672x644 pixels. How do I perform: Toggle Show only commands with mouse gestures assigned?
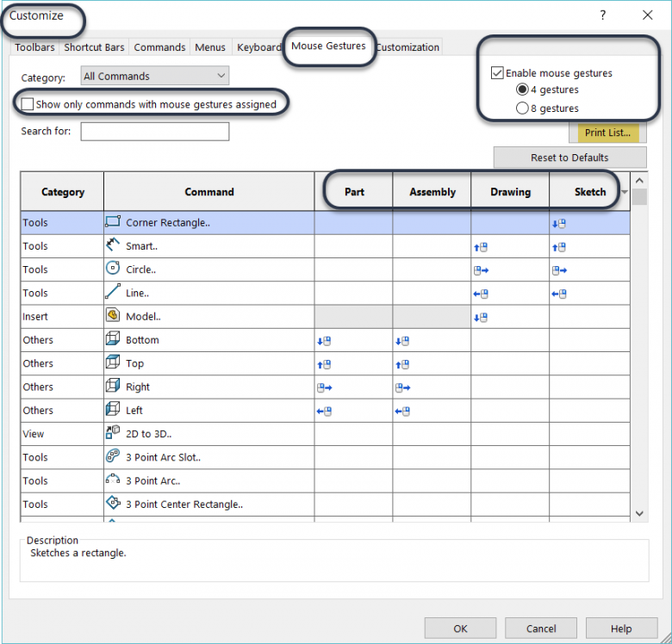[28, 104]
